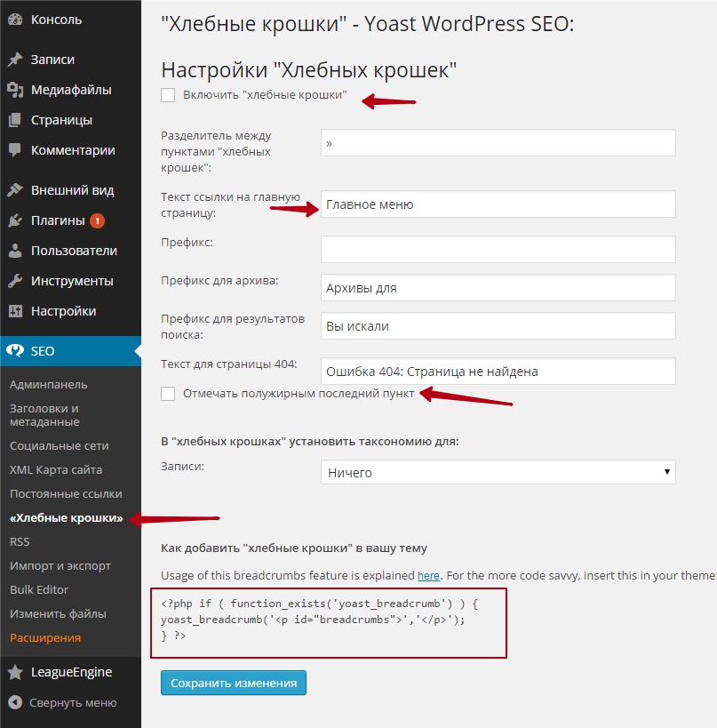Image resolution: width=717 pixels, height=728 pixels.
Task: Open the Записи taxonomy dropdown
Action: point(498,473)
